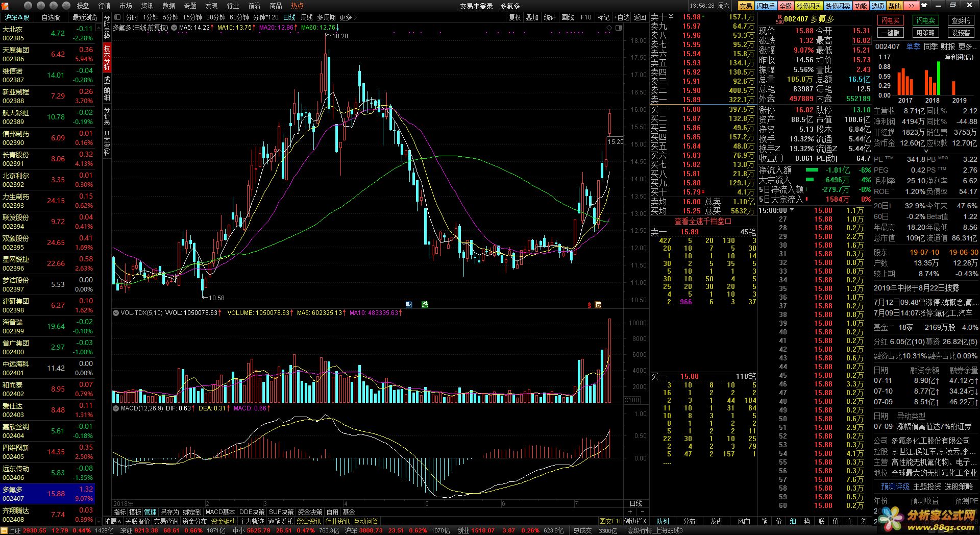Click the round icon beside MACD indicator

tap(116, 408)
